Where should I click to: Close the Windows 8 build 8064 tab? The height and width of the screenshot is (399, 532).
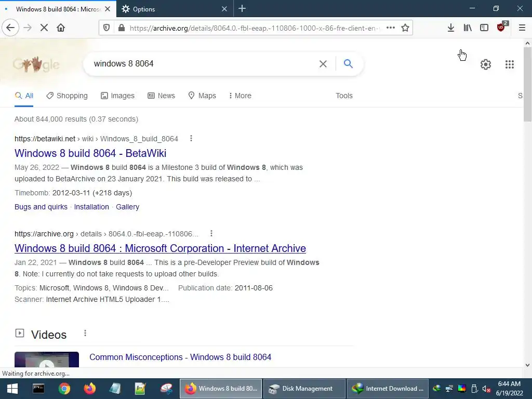point(108,9)
